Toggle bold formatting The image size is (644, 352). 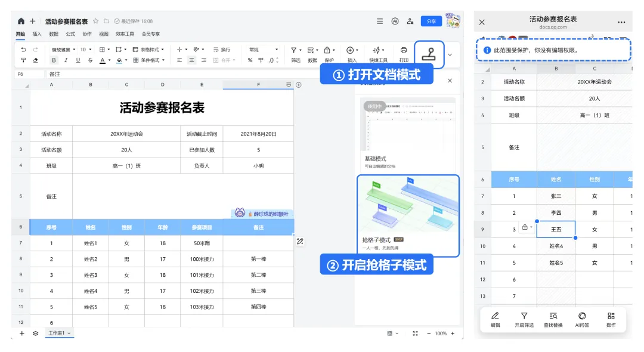coord(54,60)
